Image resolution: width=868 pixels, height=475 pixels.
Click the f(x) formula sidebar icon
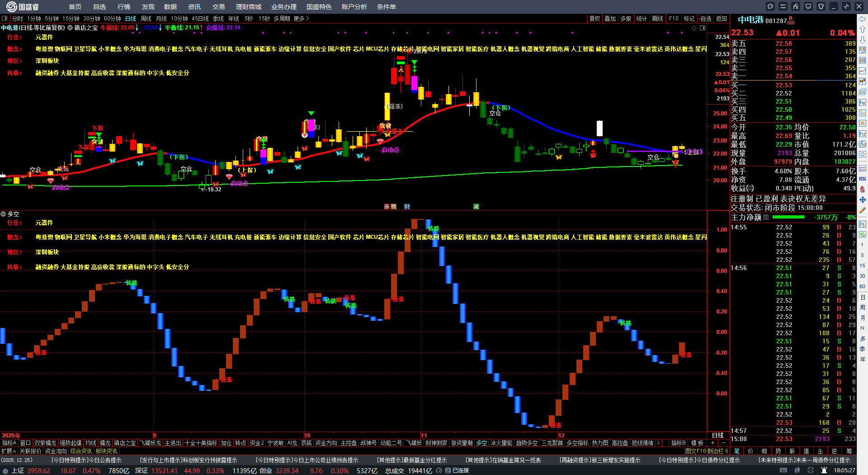[863, 144]
